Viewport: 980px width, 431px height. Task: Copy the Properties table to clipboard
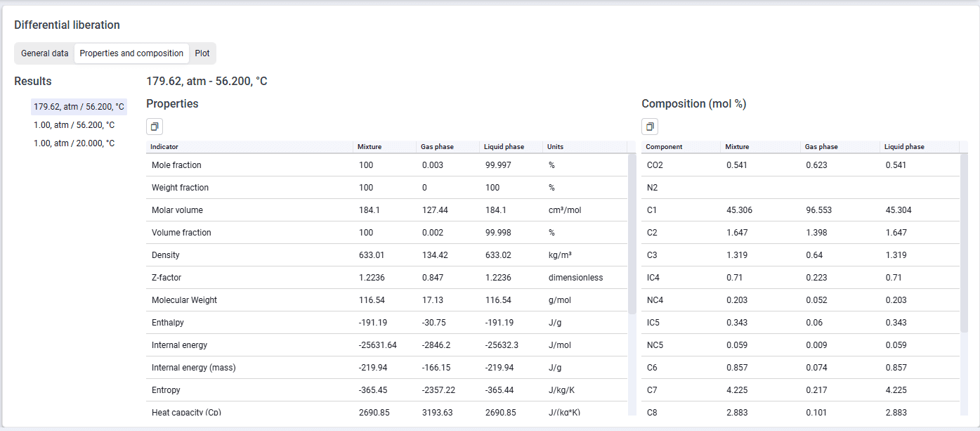point(155,127)
